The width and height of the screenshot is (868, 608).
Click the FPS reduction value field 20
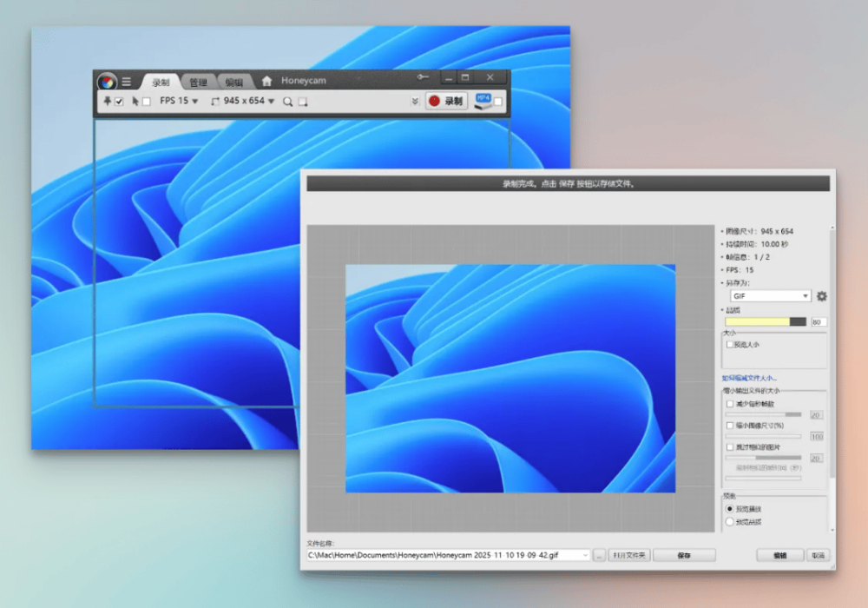[x=817, y=415]
